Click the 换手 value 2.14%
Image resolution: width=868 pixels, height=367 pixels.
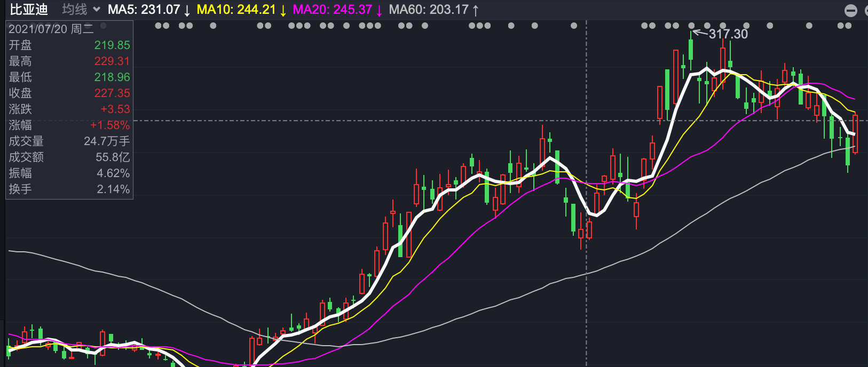click(x=113, y=189)
